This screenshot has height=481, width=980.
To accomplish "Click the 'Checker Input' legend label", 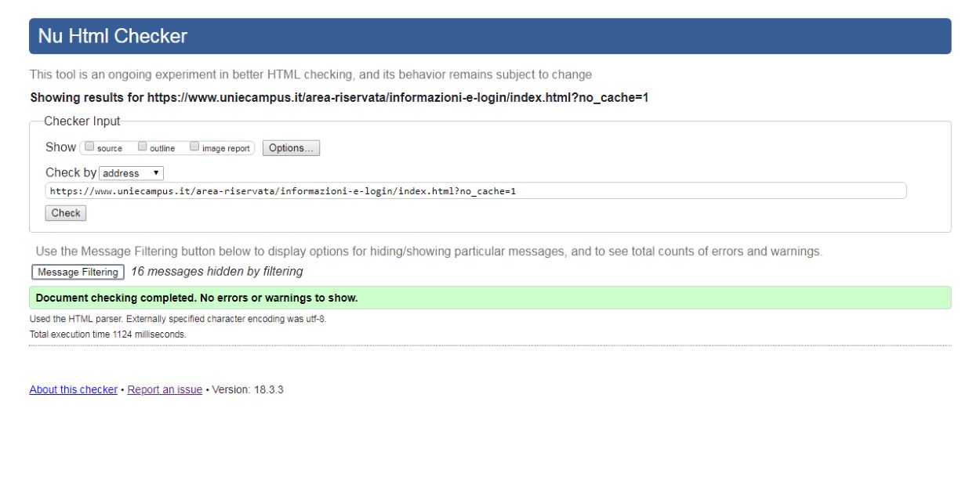I will point(82,121).
